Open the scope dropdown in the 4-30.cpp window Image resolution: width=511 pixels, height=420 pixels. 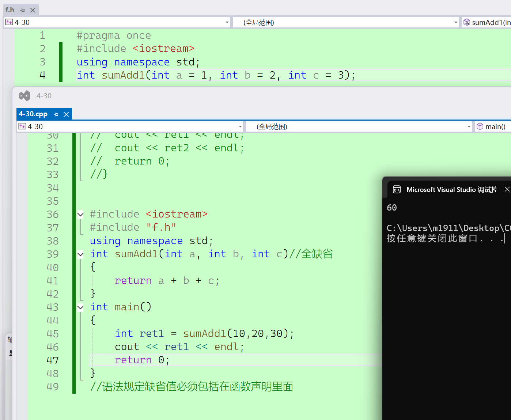(x=359, y=126)
